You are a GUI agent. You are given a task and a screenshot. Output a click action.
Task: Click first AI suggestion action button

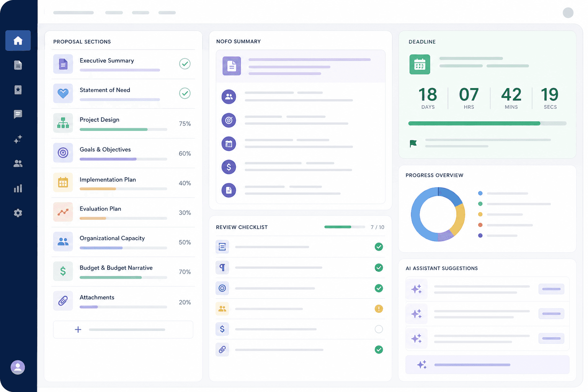pos(551,289)
